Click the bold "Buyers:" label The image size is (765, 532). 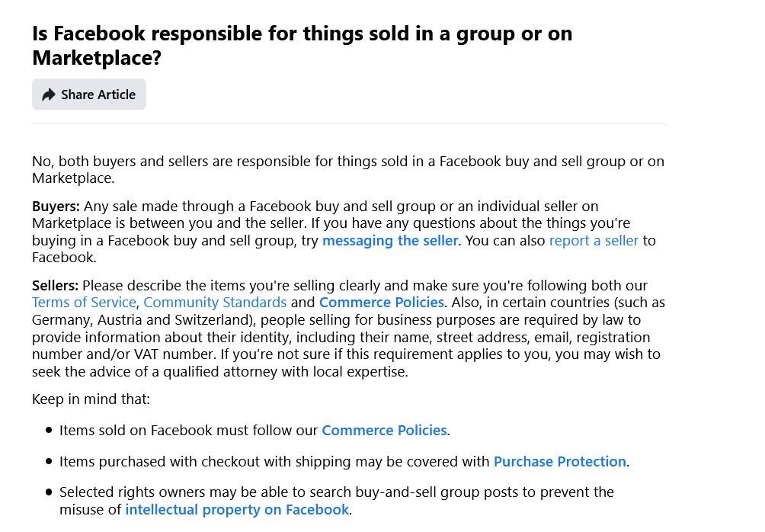coord(56,207)
